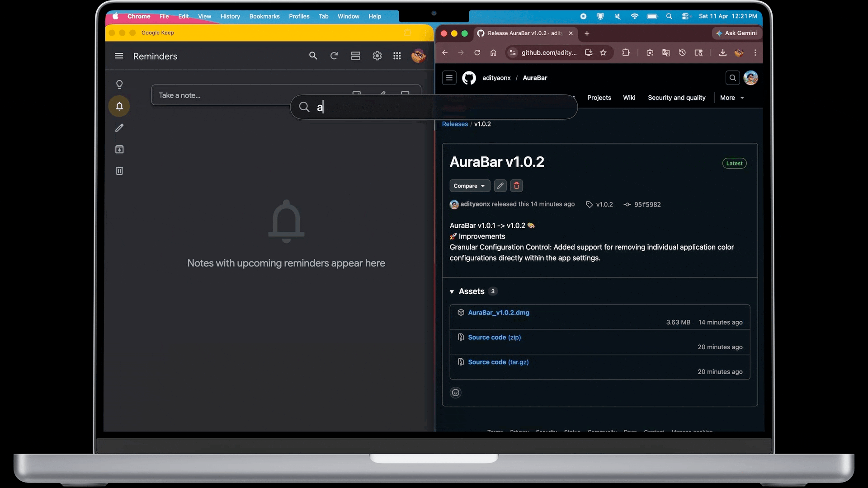
Task: Open the Profiles menu in the menu bar
Action: pyautogui.click(x=299, y=16)
